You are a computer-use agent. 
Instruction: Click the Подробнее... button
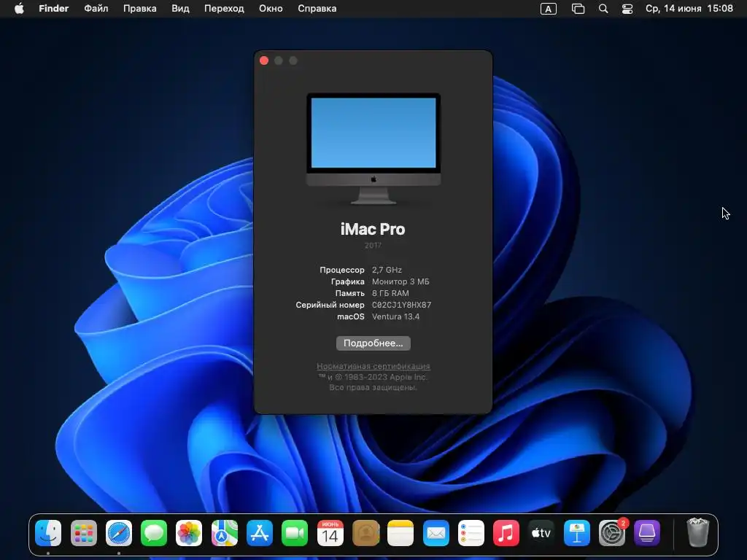tap(373, 343)
